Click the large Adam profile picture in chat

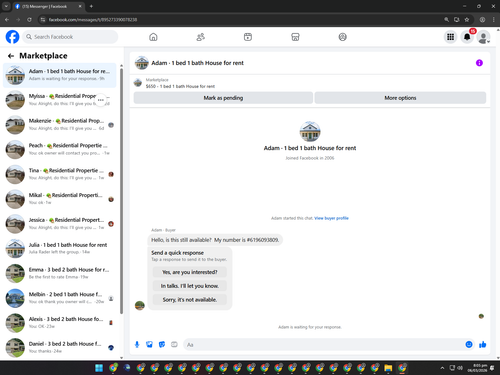click(310, 131)
